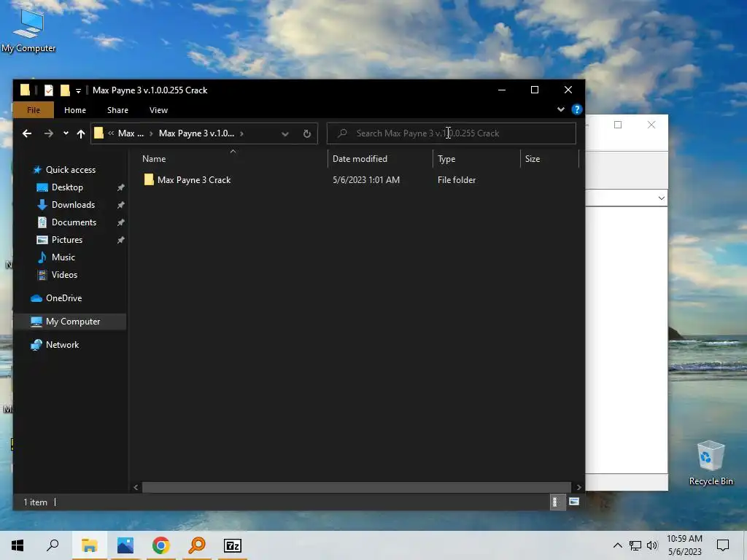Screen dimensions: 747x560
Task: Open the File ribbon tab
Action: (x=34, y=110)
